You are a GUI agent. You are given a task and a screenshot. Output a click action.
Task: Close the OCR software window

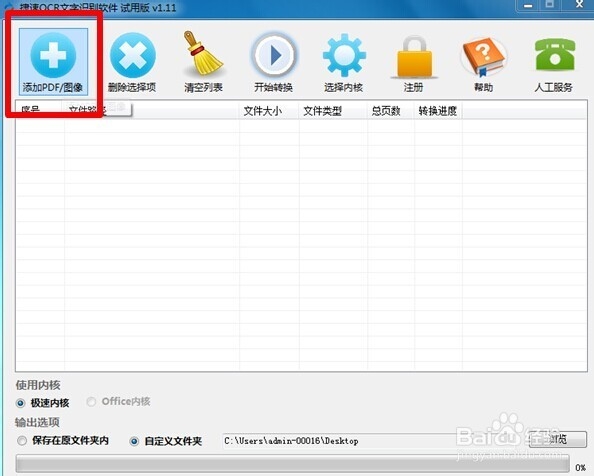pos(579,5)
